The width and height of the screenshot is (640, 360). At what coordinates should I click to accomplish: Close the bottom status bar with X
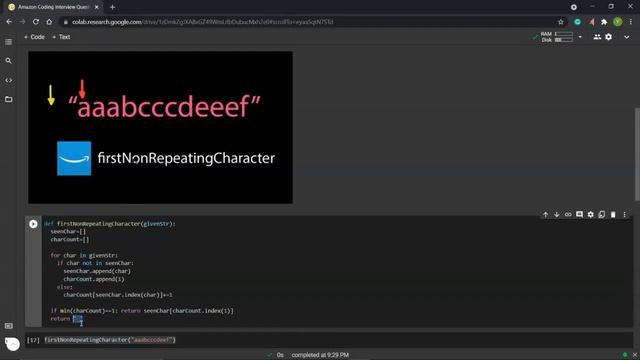pos(635,355)
